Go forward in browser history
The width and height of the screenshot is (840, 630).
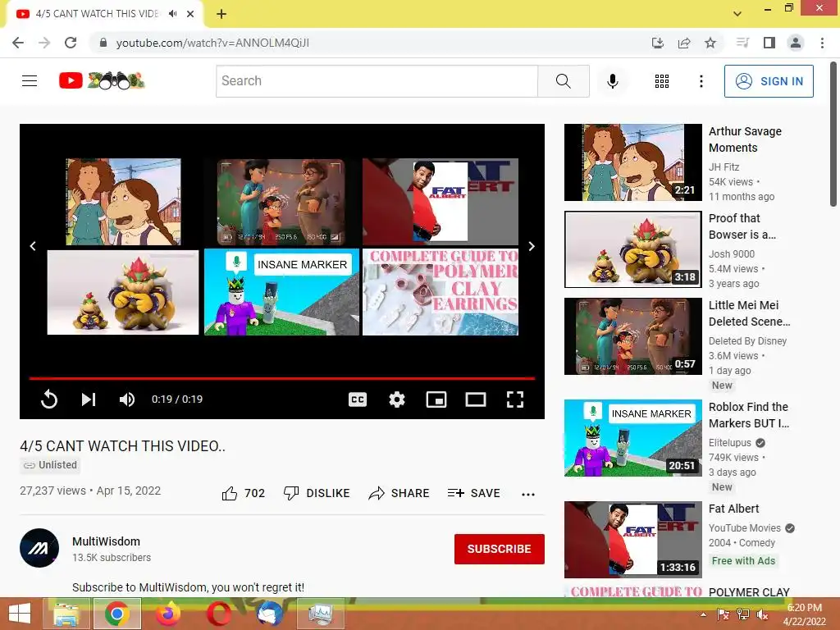(x=44, y=43)
